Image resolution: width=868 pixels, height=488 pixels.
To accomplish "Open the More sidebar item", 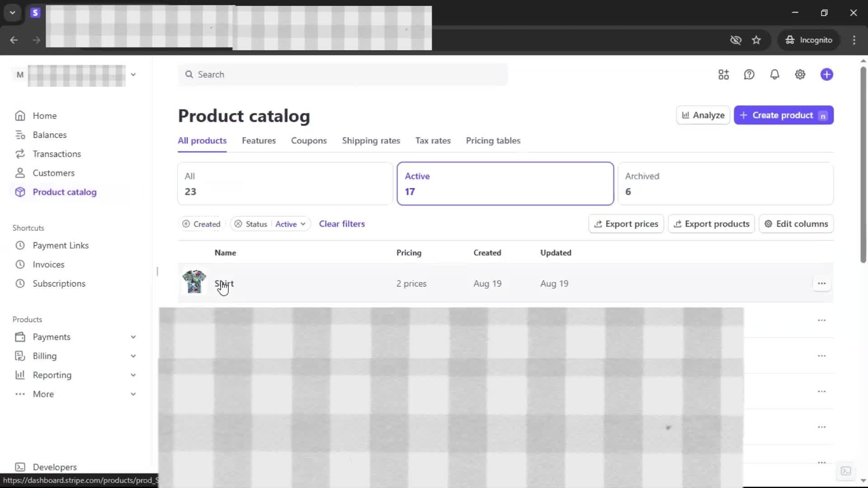I will tap(43, 394).
